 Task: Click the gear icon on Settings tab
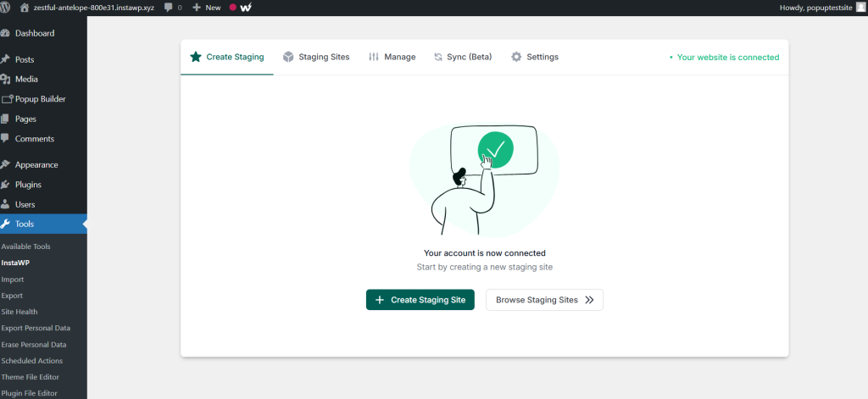[x=516, y=57]
